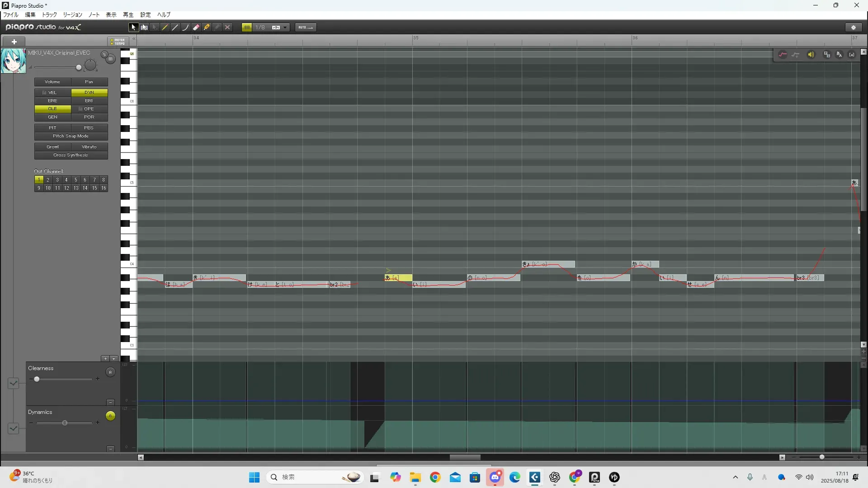Screen dimensions: 868x488
Task: Open the トラック menu
Action: pos(49,15)
